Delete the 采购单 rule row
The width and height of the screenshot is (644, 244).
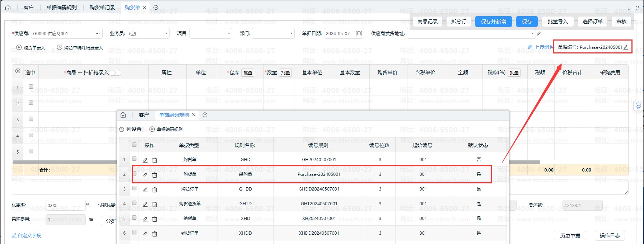click(x=155, y=175)
